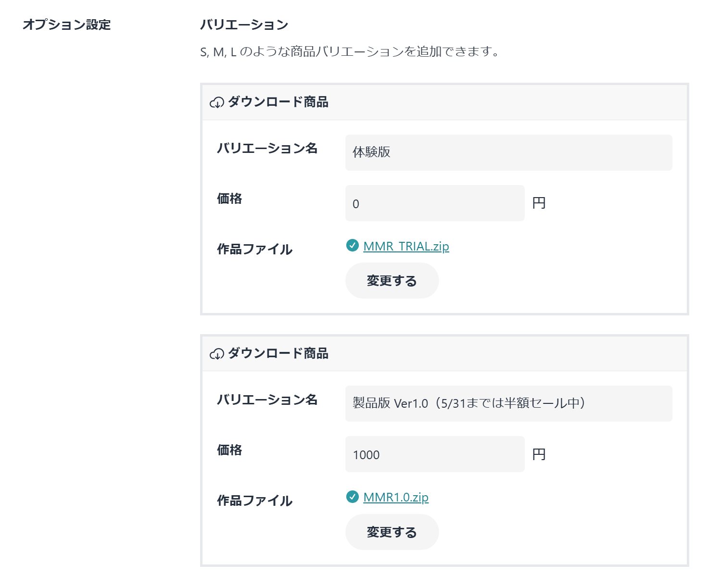Select the second ダウンロード商品 header title

click(278, 353)
